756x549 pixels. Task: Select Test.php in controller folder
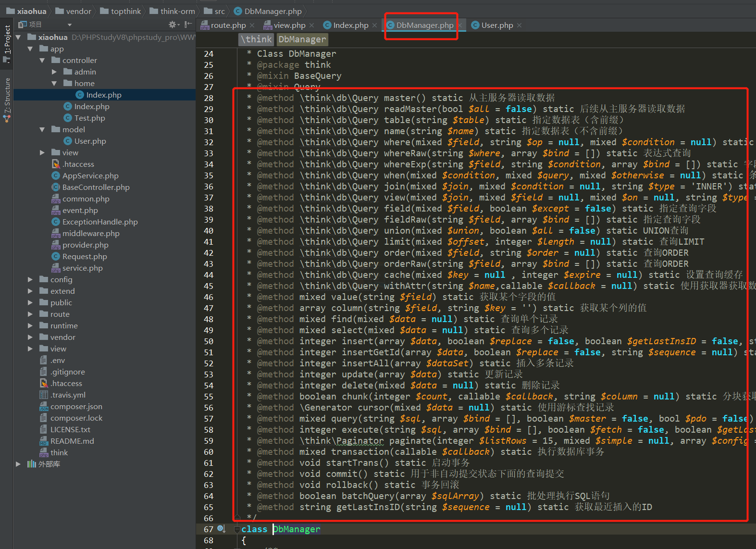84,118
